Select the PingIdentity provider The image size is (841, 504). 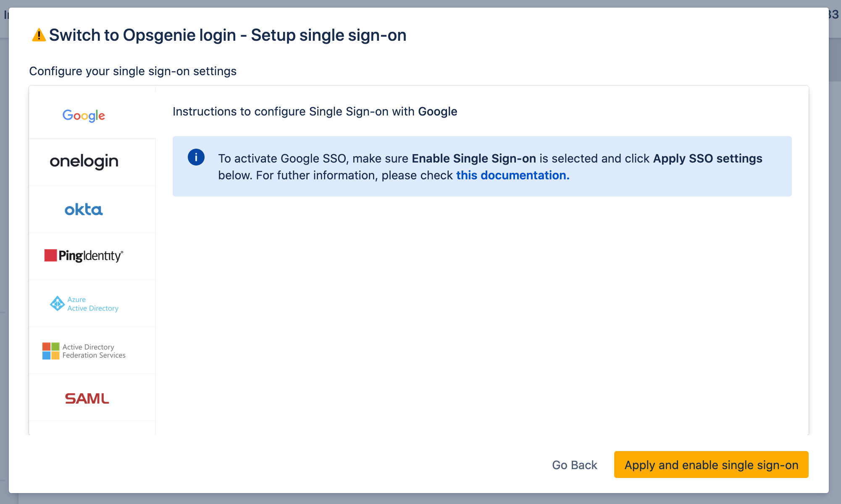coord(92,256)
